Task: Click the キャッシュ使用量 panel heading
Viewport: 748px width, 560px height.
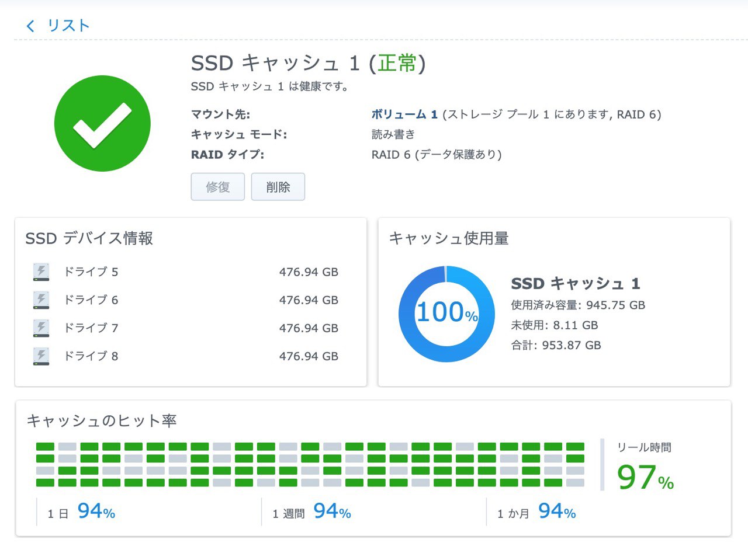Action: 449,238
